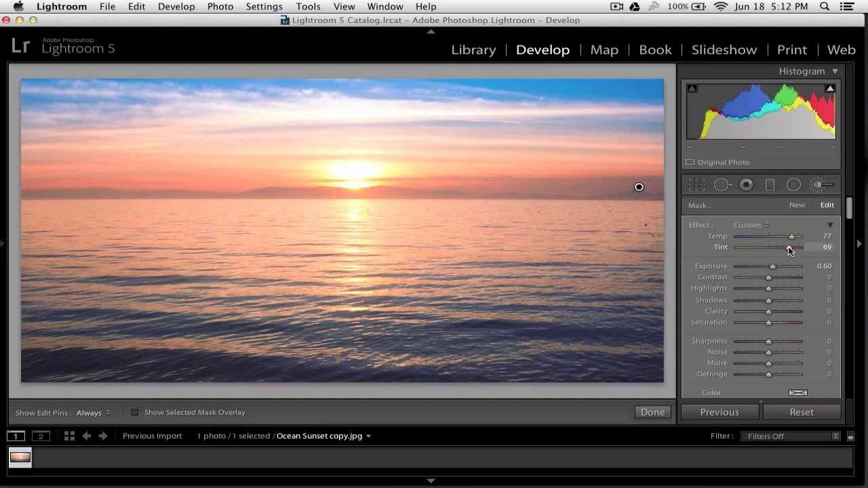
Task: Select the Spot Removal tool
Action: coord(722,185)
